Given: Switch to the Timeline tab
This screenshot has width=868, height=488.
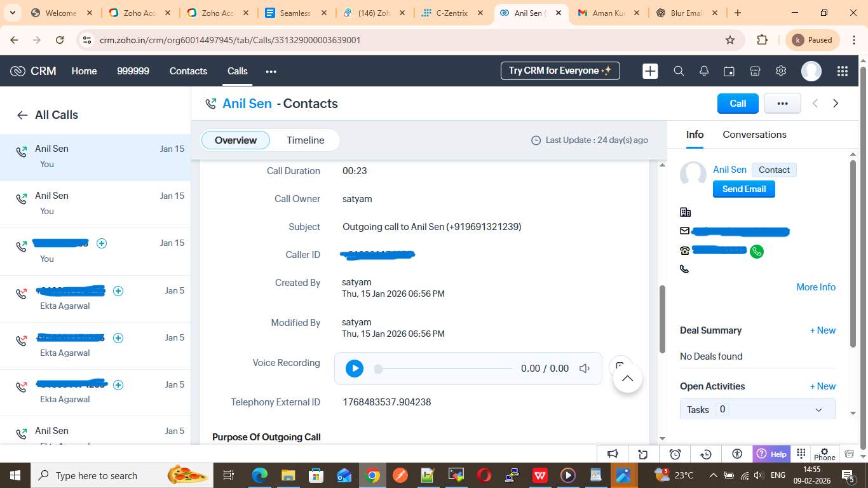Looking at the screenshot, I should tap(305, 140).
